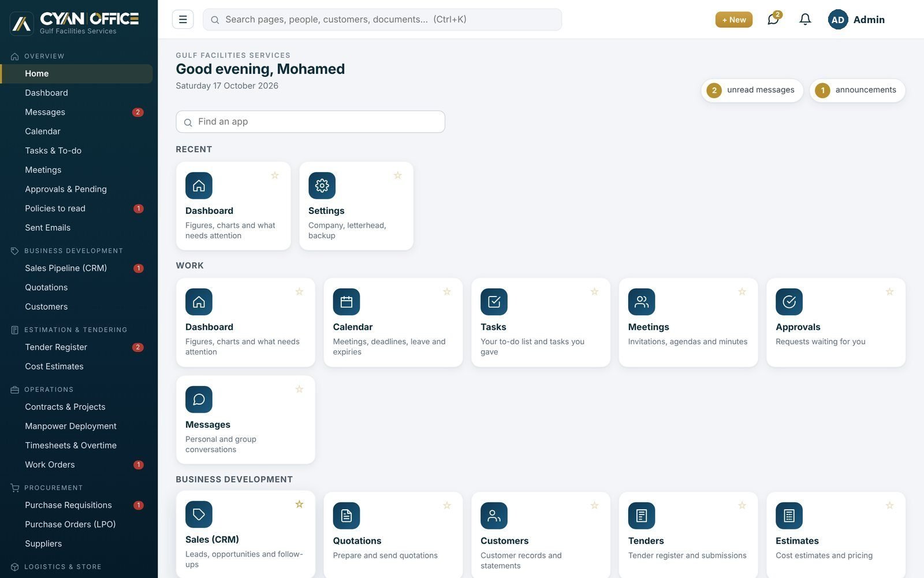Viewport: 924px width, 578px height.
Task: Open Messages in the sidebar
Action: click(77, 112)
